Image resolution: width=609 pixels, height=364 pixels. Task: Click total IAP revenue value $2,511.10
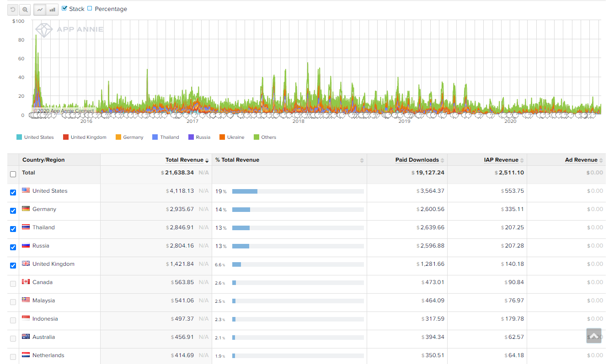point(509,173)
